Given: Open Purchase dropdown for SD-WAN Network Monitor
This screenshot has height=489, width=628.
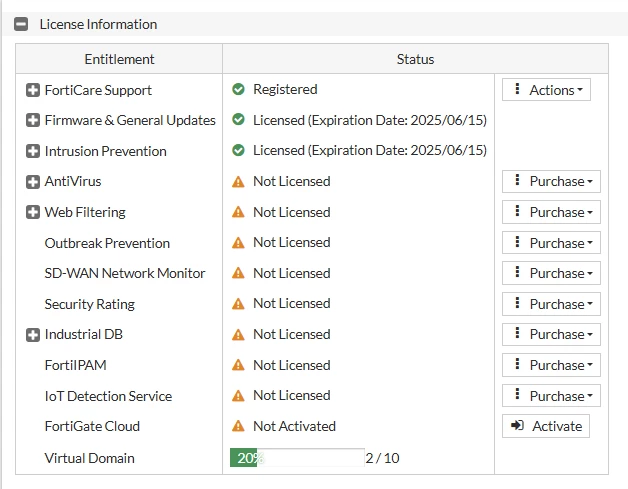Looking at the screenshot, I should 551,273.
